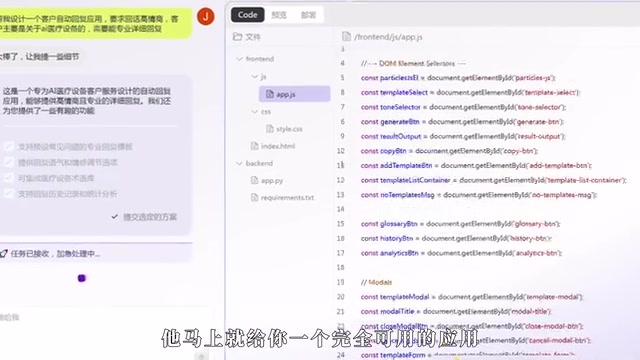Open the 部署 deploy tab
640x360 pixels.
click(308, 15)
